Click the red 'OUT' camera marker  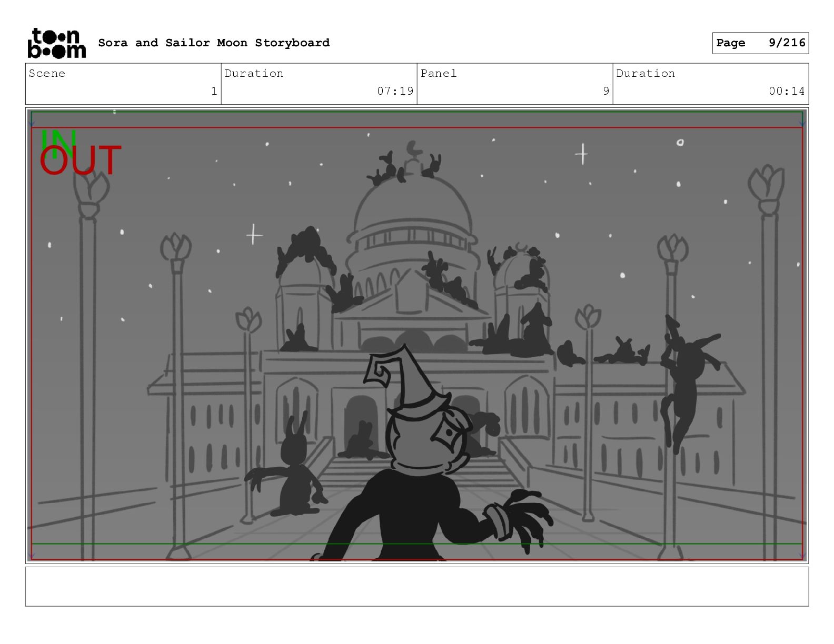pyautogui.click(x=81, y=160)
